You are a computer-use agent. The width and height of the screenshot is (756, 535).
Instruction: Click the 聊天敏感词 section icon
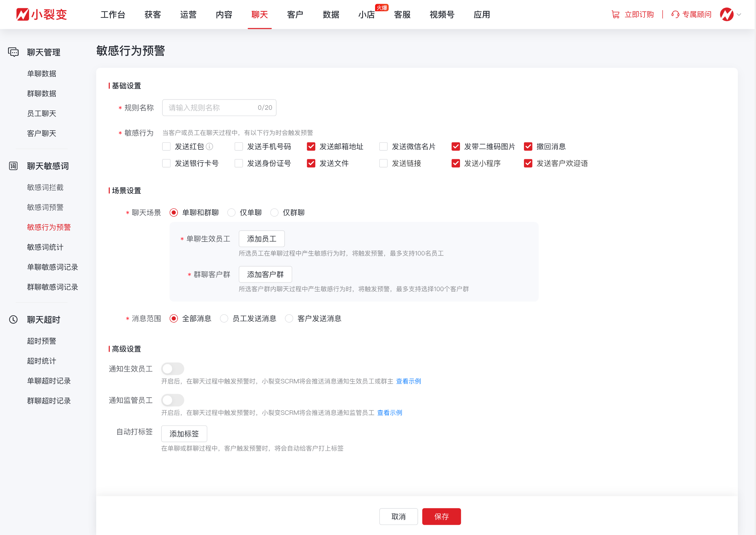click(13, 166)
